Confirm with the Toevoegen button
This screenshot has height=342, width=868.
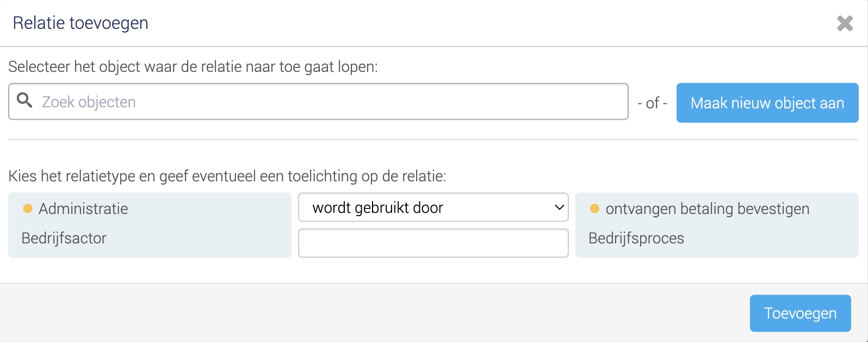800,313
